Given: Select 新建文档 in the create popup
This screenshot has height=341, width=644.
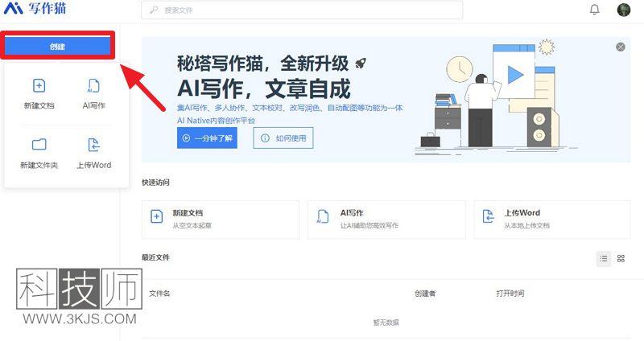Looking at the screenshot, I should 39,93.
